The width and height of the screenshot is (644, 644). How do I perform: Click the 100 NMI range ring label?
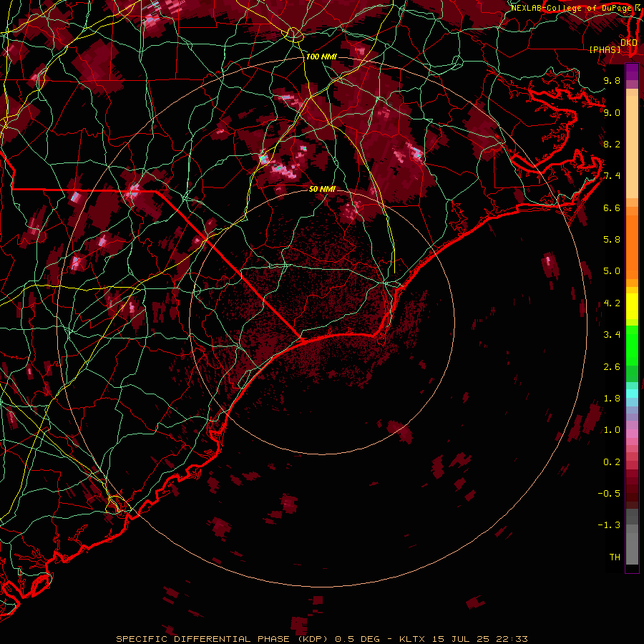[321, 57]
